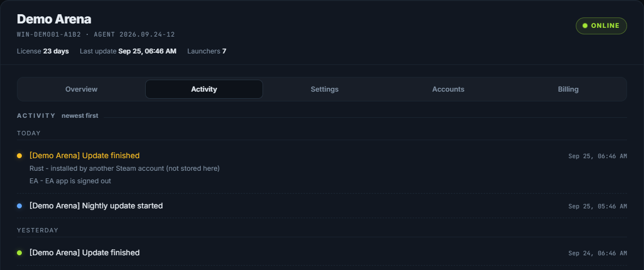Click the YESTERDAY section label
Viewport: 644px width, 270px height.
[x=37, y=230]
